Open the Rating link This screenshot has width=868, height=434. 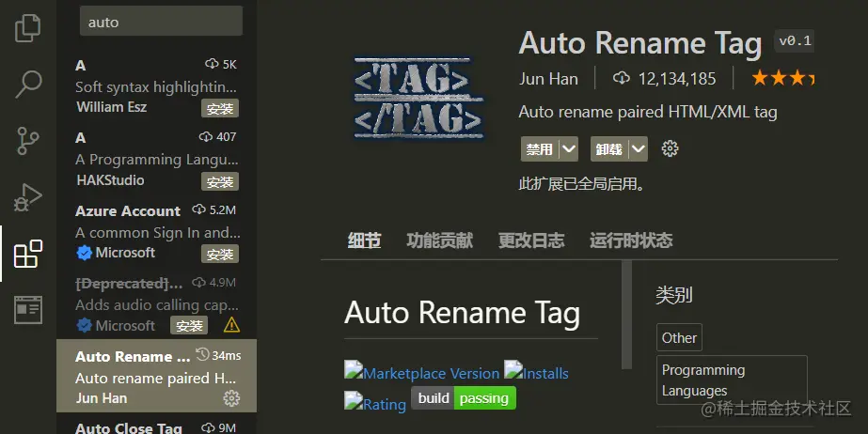[x=385, y=405]
